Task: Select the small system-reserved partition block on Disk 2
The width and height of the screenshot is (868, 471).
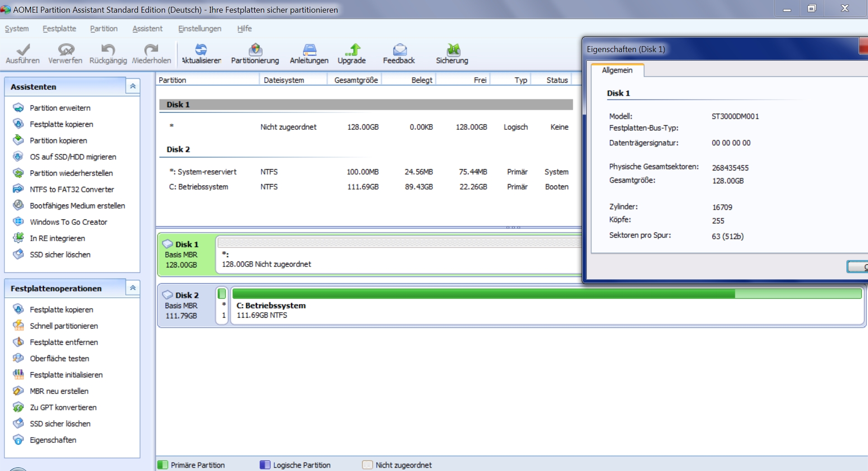Action: (222, 305)
